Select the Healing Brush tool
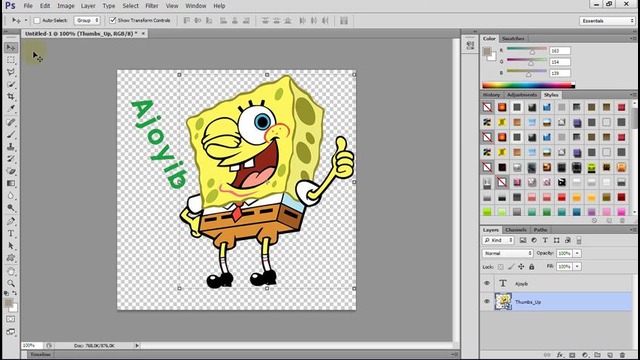 (x=11, y=122)
